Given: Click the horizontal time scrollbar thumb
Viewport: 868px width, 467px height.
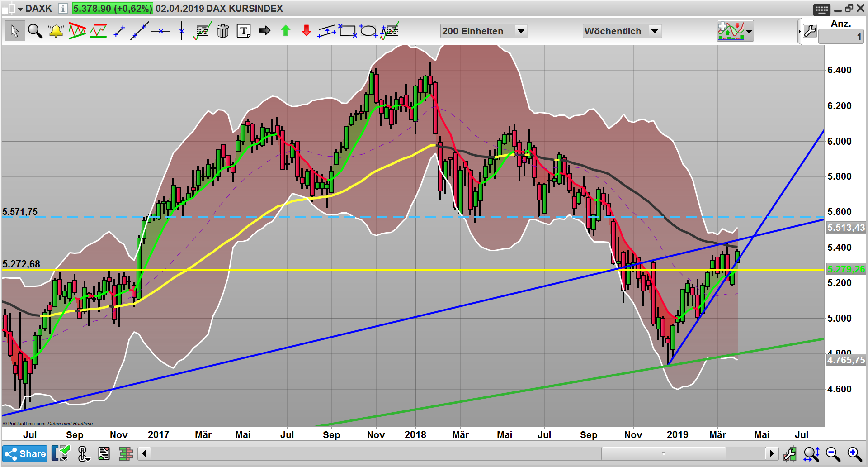Looking at the screenshot, I should 663,453.
